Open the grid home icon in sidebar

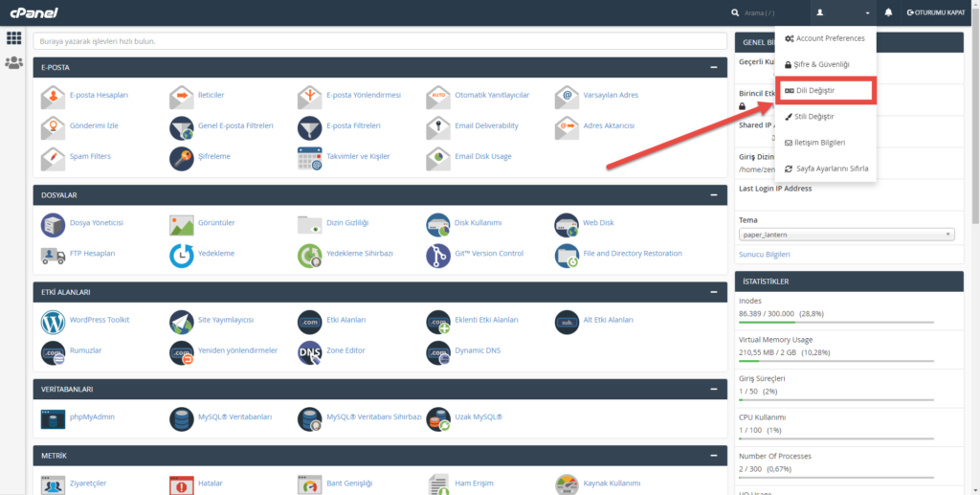[13, 38]
